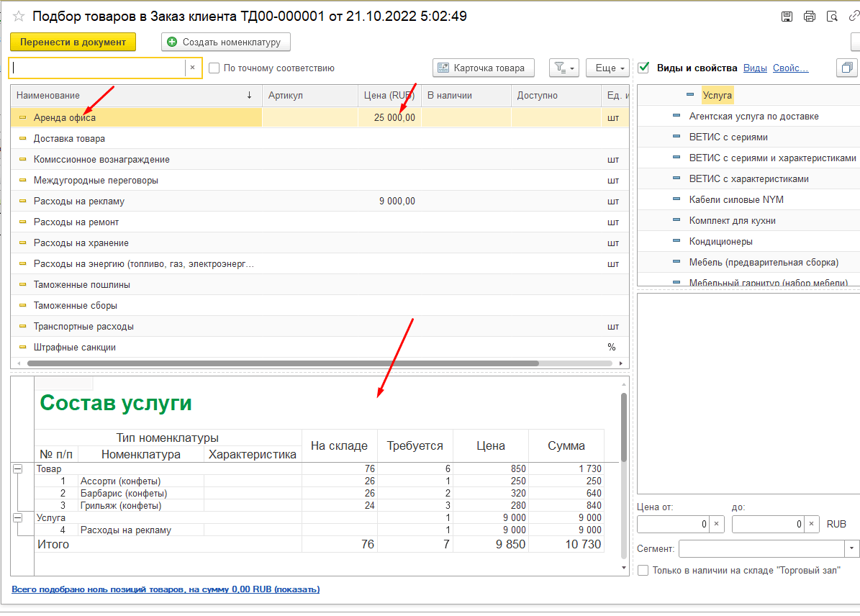
Task: Click Создать номенклатуру button
Action: [226, 42]
